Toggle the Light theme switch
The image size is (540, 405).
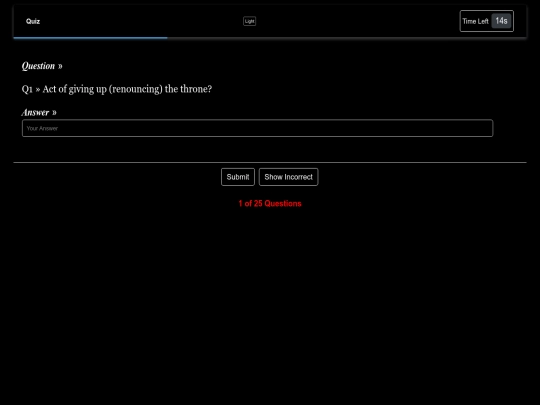[249, 21]
